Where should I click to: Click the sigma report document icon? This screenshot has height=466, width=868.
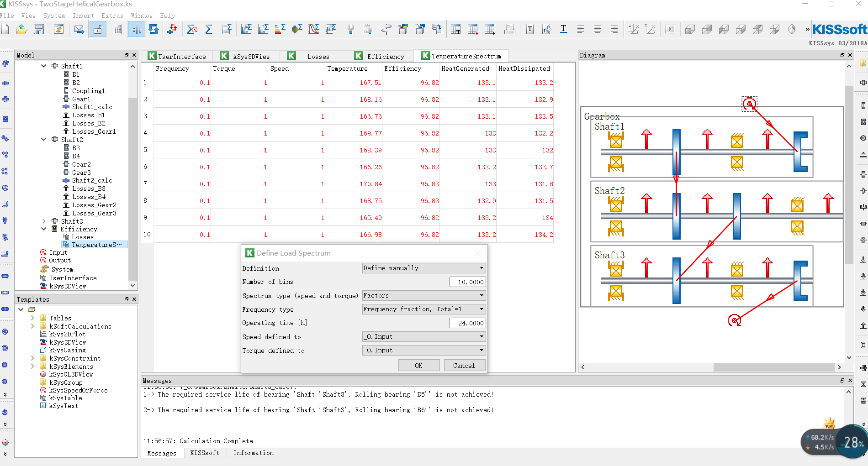pos(227,30)
